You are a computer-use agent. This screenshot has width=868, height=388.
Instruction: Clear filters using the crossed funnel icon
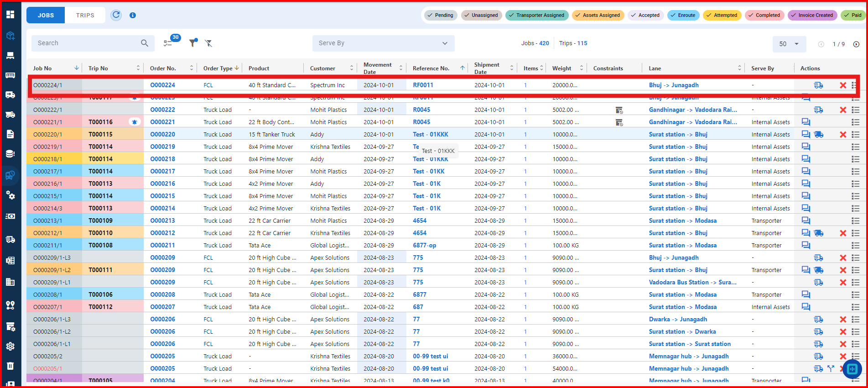coord(208,43)
